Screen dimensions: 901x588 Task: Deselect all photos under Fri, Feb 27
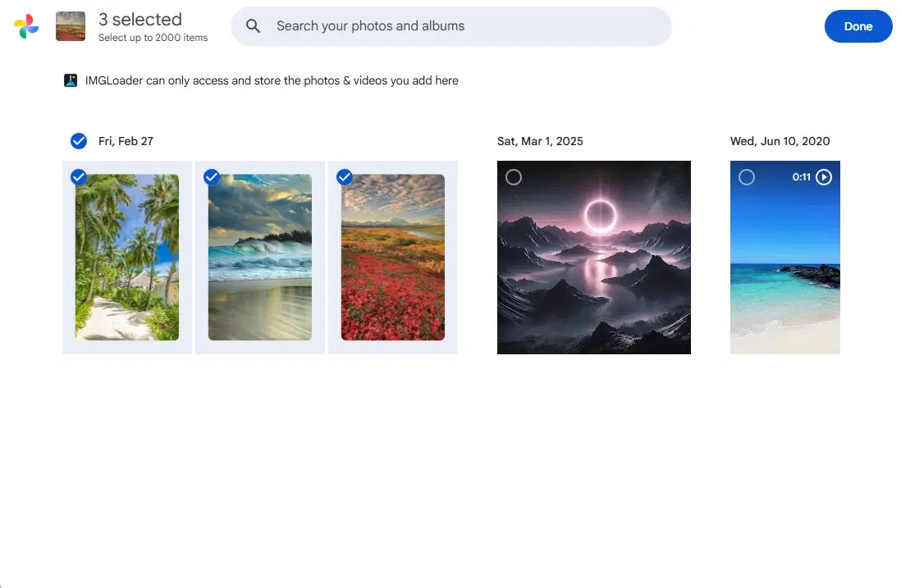(x=79, y=140)
